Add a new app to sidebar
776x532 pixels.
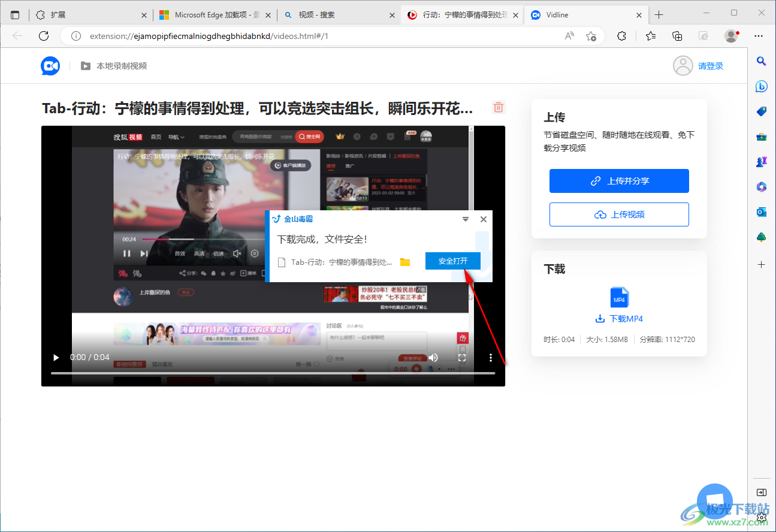tap(762, 264)
